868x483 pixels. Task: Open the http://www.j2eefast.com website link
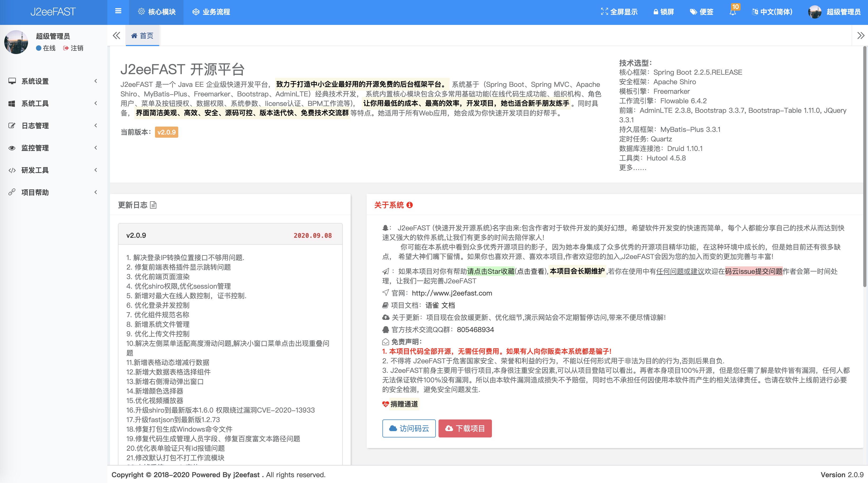coord(451,293)
